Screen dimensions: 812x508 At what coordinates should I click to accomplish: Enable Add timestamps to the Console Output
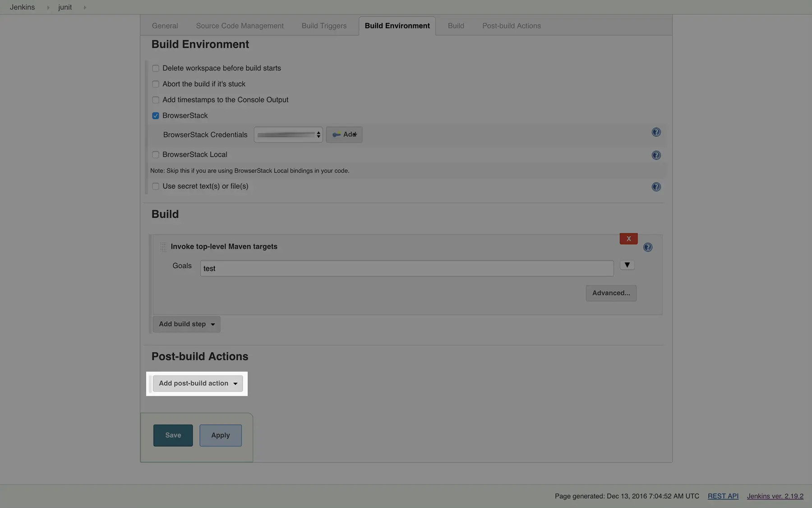point(156,100)
